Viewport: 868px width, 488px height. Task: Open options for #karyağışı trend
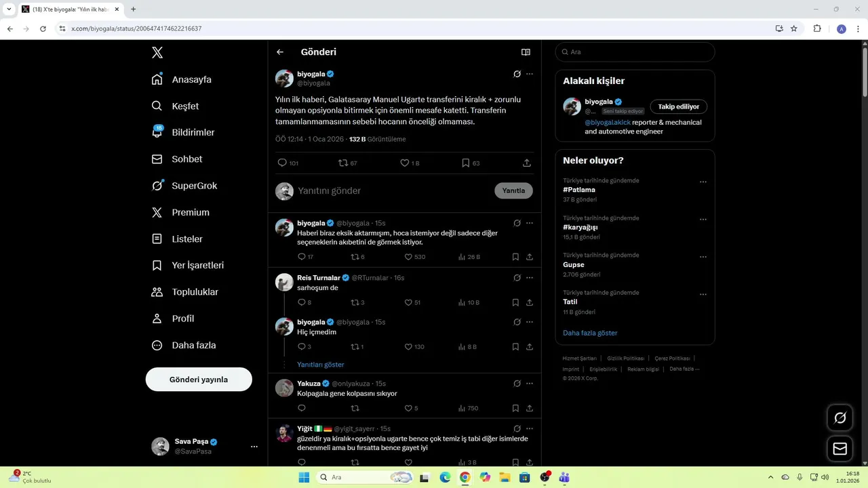click(x=703, y=220)
